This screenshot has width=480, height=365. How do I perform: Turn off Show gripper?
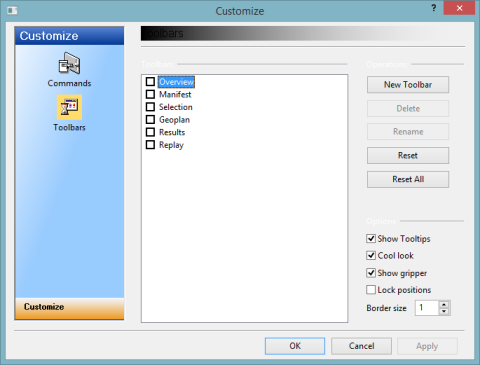(x=371, y=273)
